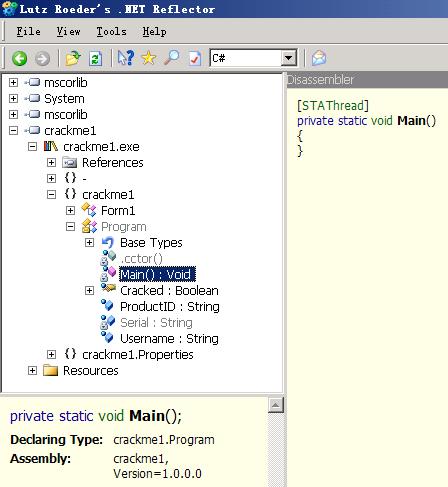Select Username : String in the tree
The image size is (448, 487).
point(169,339)
